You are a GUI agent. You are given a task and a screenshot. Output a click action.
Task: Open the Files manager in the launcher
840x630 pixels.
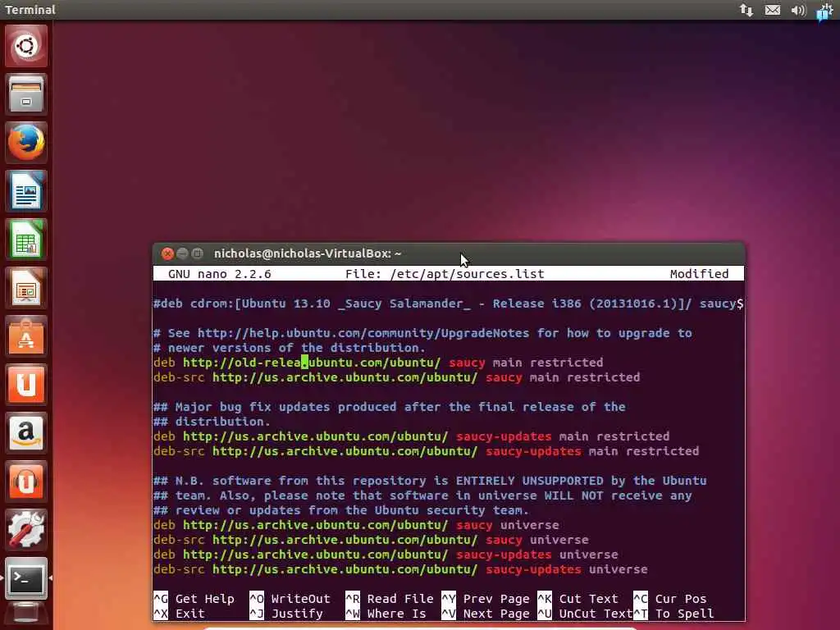(x=25, y=94)
